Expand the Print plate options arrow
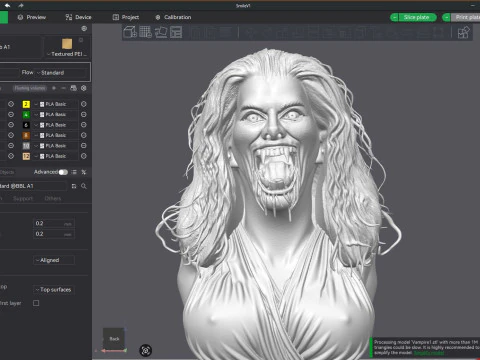The height and width of the screenshot is (360, 480). [446, 17]
